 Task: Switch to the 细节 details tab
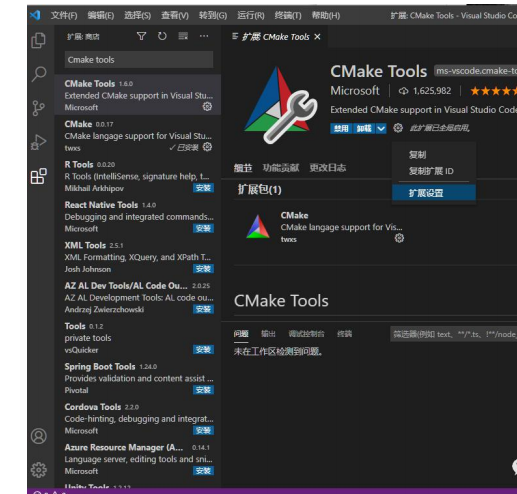click(243, 168)
